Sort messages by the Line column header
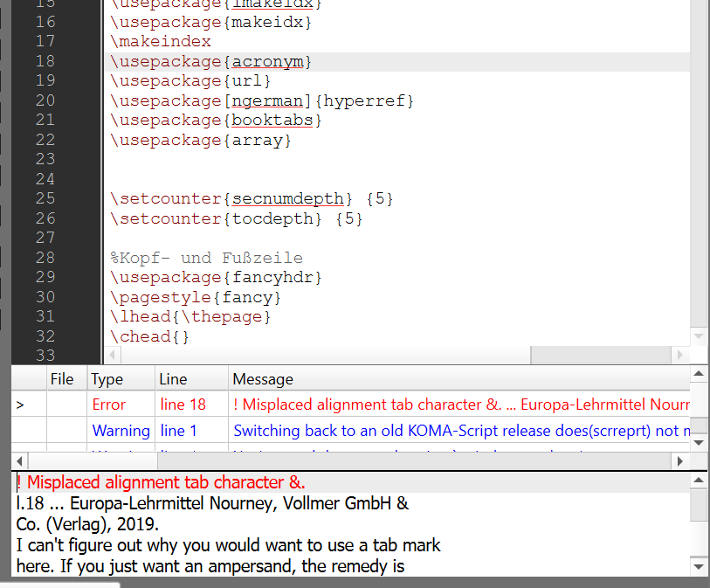 173,379
